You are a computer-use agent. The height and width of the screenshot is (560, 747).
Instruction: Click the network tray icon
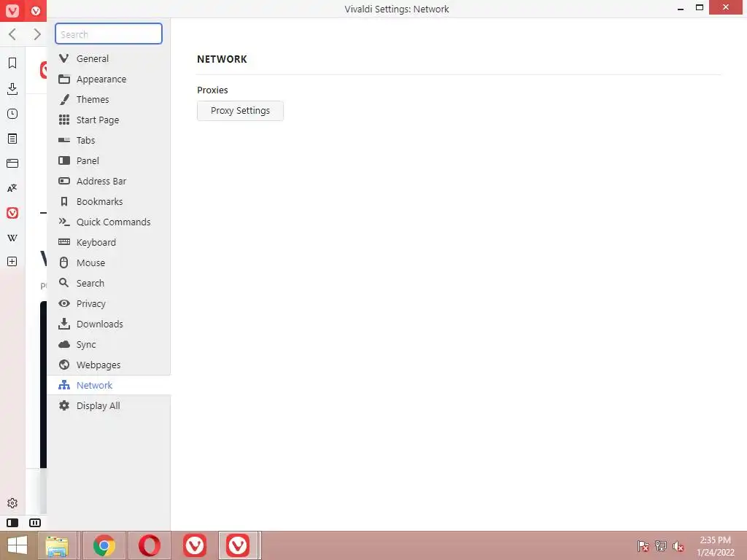pyautogui.click(x=661, y=545)
